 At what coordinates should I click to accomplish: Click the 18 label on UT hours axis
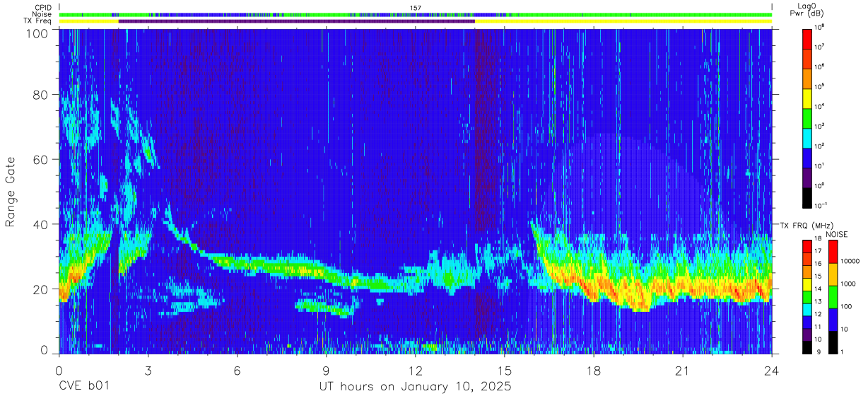pyautogui.click(x=594, y=371)
